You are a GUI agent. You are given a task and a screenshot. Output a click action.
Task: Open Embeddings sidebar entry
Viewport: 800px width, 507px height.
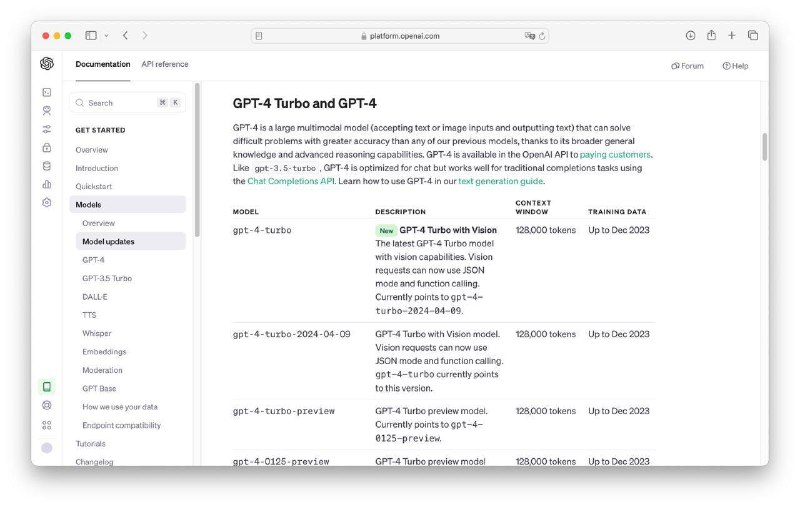click(104, 352)
